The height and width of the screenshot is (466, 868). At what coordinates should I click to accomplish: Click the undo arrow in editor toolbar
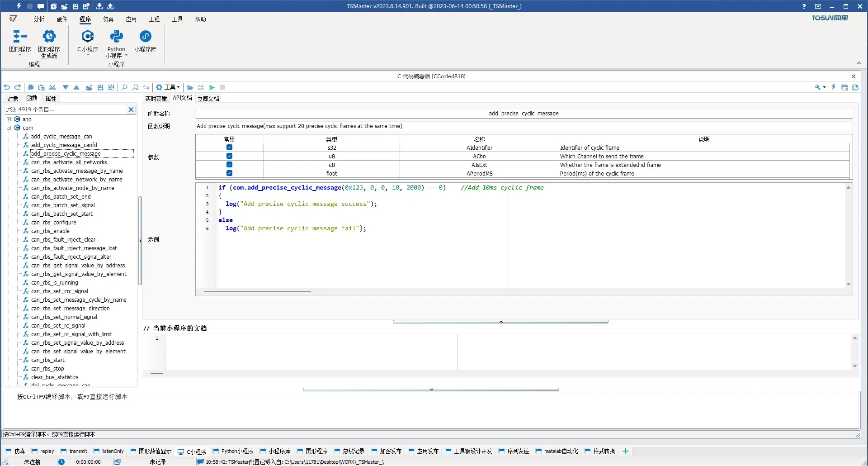(x=7, y=87)
